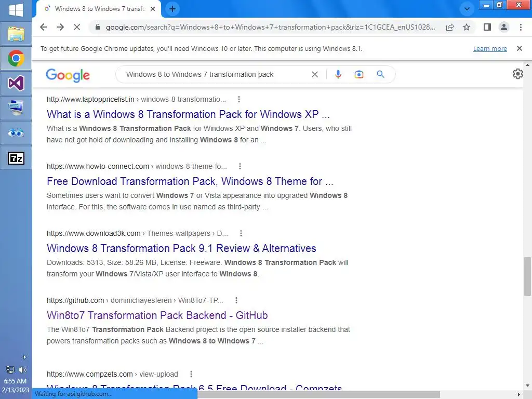The height and width of the screenshot is (399, 532).
Task: Open a new browser tab
Action: (x=172, y=9)
